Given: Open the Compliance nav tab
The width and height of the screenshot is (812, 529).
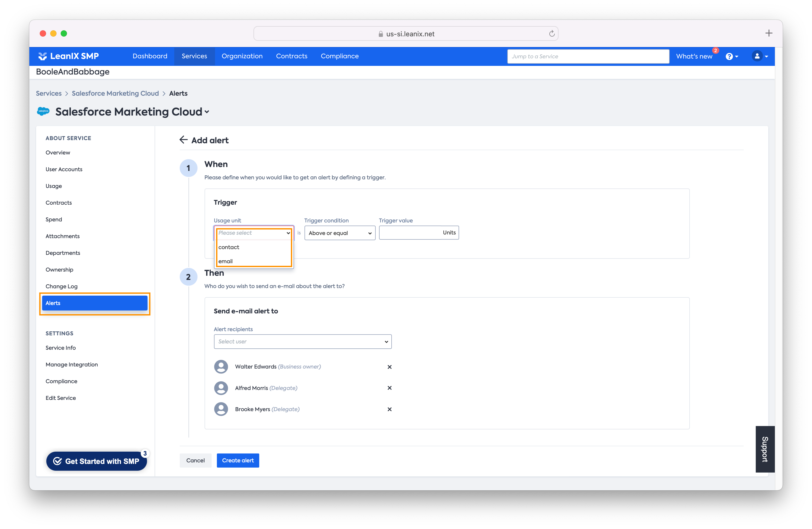Looking at the screenshot, I should (x=340, y=56).
